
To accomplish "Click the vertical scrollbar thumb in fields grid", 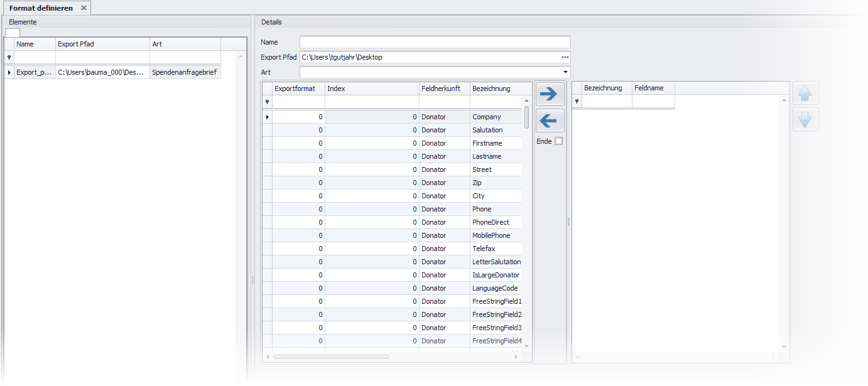I will 526,118.
